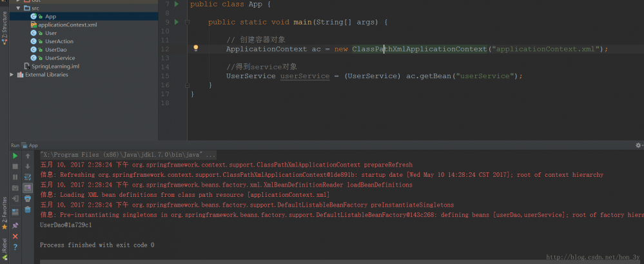Open the JRebel tool window tab

tap(5, 249)
